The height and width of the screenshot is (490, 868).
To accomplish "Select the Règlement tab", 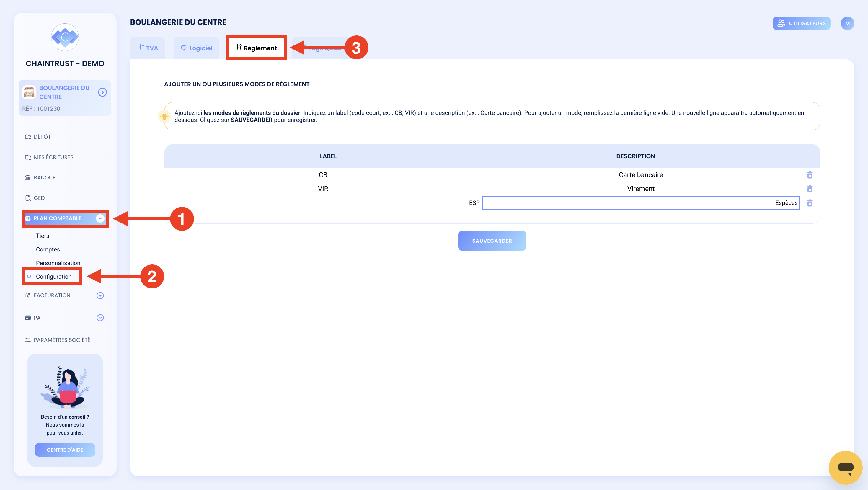I will click(x=257, y=48).
